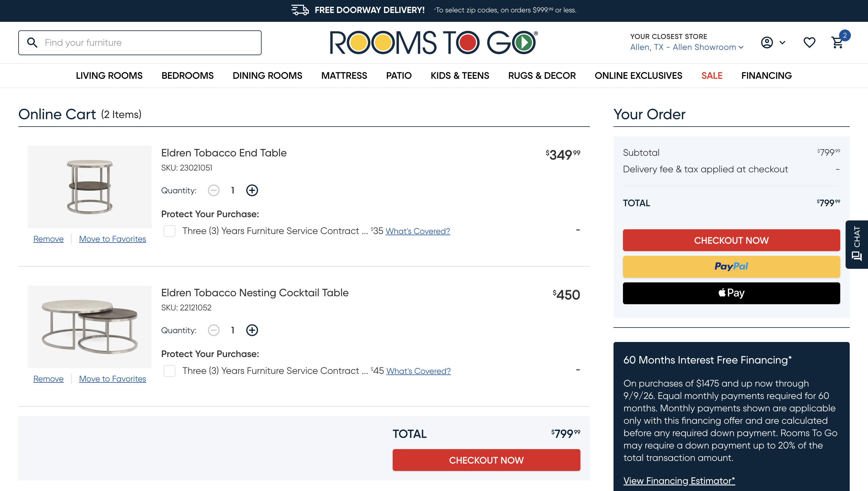The width and height of the screenshot is (868, 491).
Task: Move Nesting Cocktail Table to Favorites
Action: coord(112,379)
